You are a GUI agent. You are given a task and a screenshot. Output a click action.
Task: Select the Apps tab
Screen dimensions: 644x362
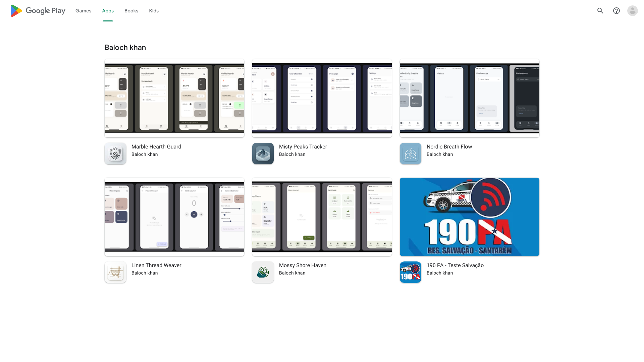pyautogui.click(x=108, y=11)
